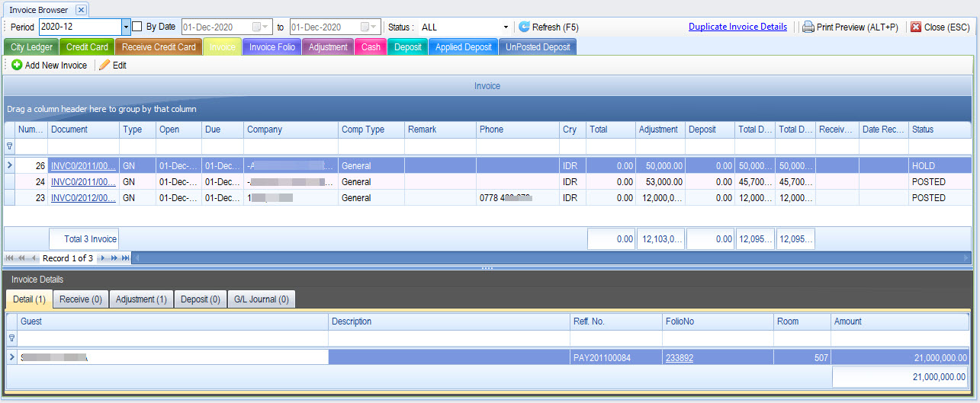Sort by the Company column header
Viewport: 980px width, 403px height.
290,130
